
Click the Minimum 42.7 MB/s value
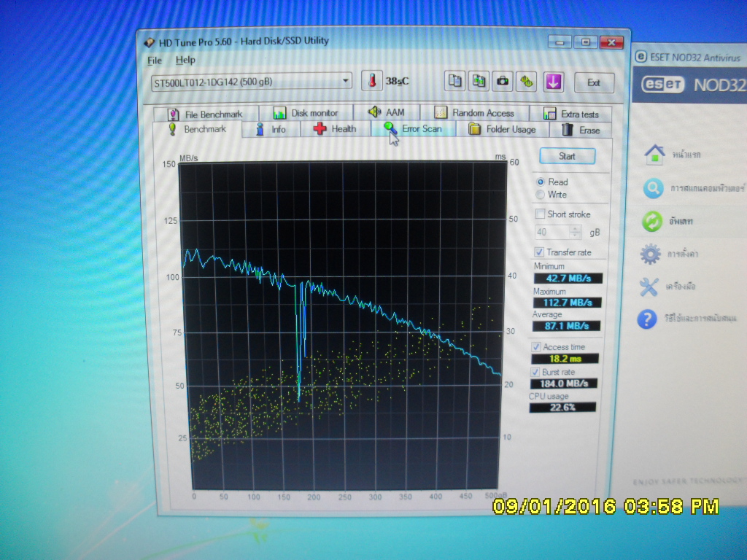tap(568, 278)
